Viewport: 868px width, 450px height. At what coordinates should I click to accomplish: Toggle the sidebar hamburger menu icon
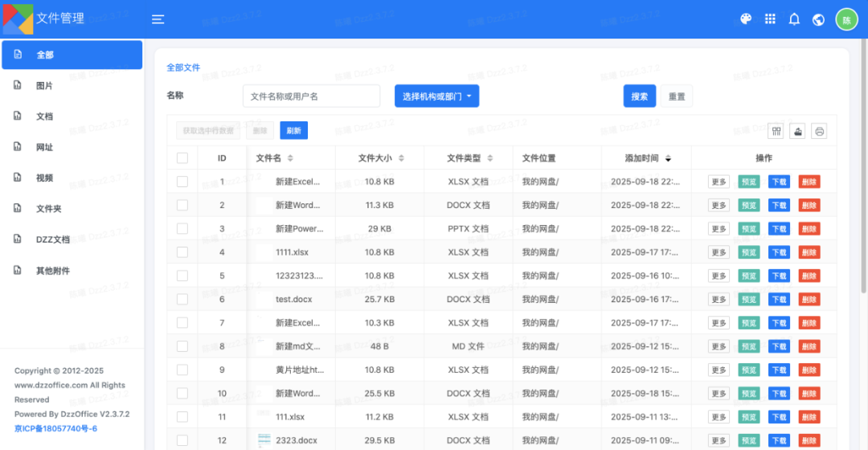[158, 19]
